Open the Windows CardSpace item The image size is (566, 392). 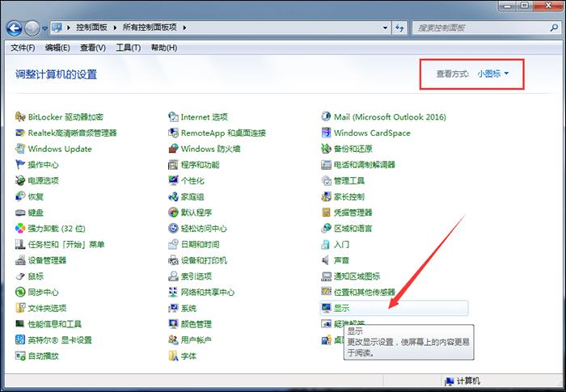pos(372,133)
